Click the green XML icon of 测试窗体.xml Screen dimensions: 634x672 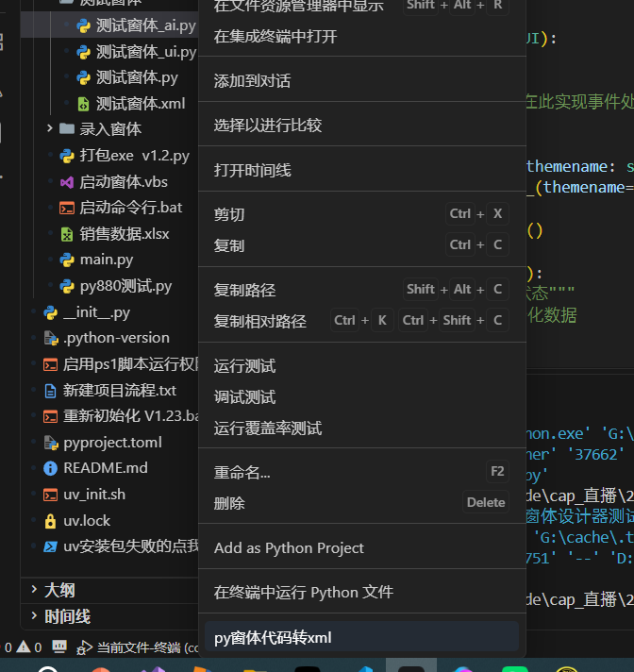coord(83,104)
